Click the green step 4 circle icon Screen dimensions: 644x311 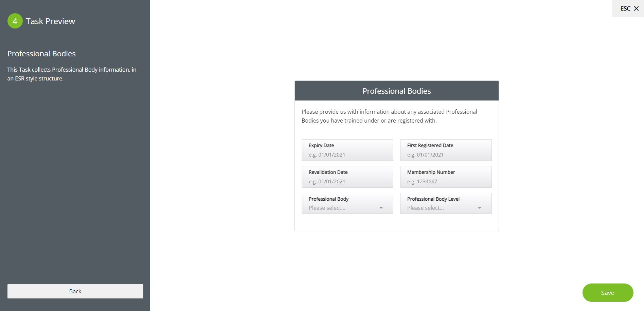pos(15,21)
